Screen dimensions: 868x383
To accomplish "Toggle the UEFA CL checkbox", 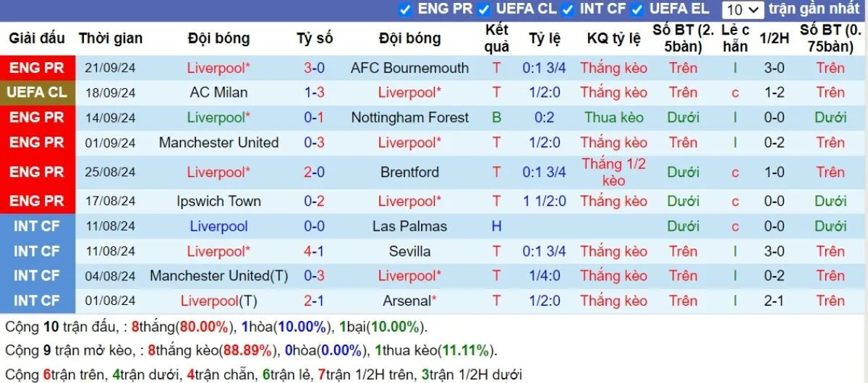I will 484,9.
